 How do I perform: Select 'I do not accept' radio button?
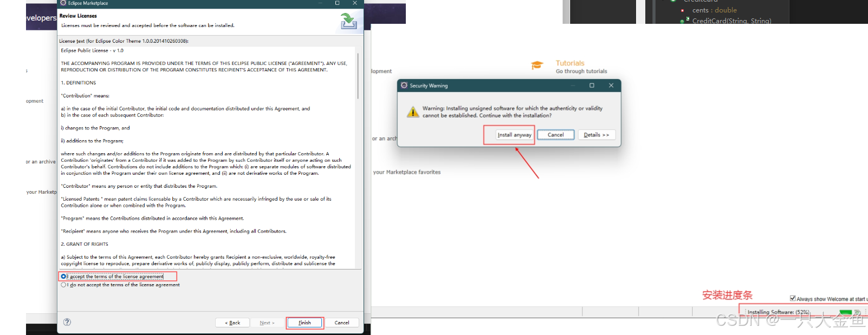pos(63,285)
